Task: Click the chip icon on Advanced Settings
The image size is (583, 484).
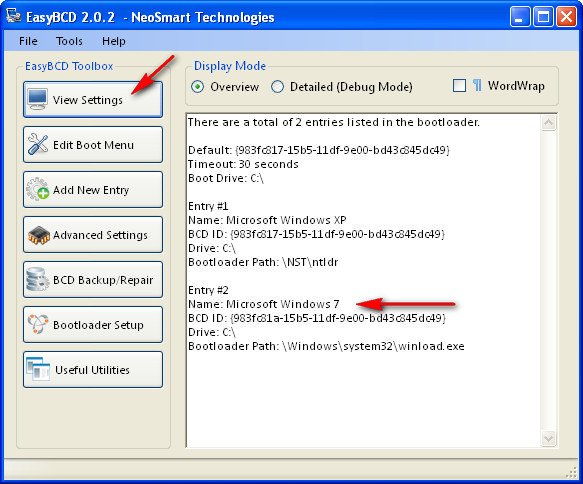Action: pyautogui.click(x=39, y=235)
